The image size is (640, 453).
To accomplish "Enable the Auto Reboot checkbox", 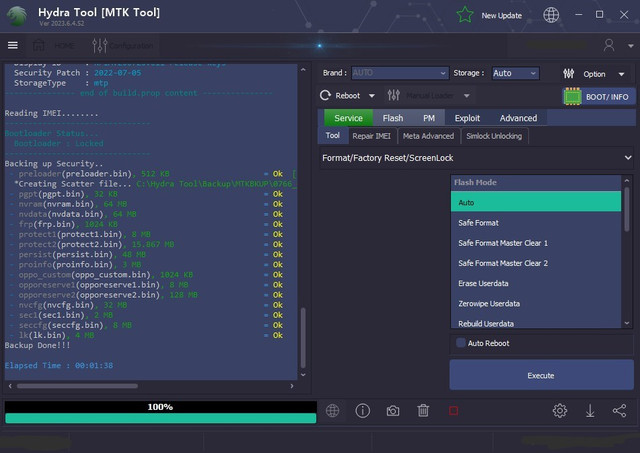I will (x=460, y=343).
